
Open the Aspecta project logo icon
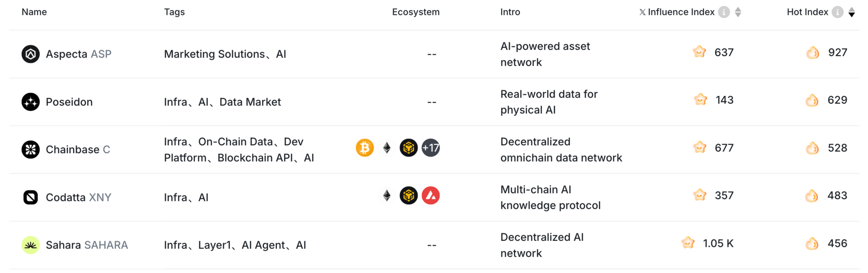31,54
